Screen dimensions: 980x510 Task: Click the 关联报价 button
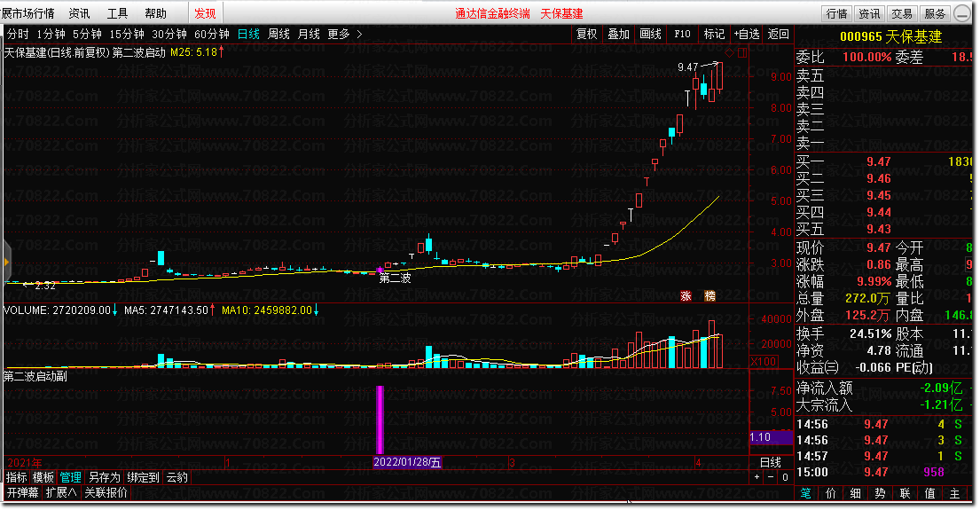(x=106, y=492)
